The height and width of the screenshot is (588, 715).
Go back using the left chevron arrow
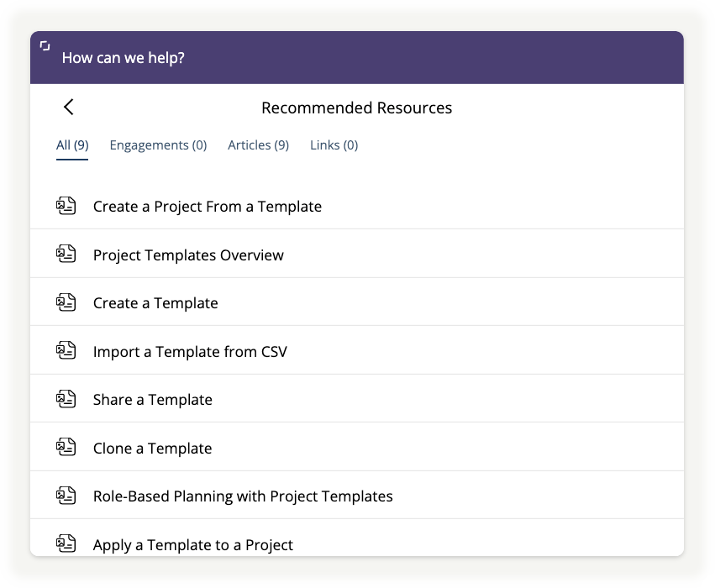68,108
